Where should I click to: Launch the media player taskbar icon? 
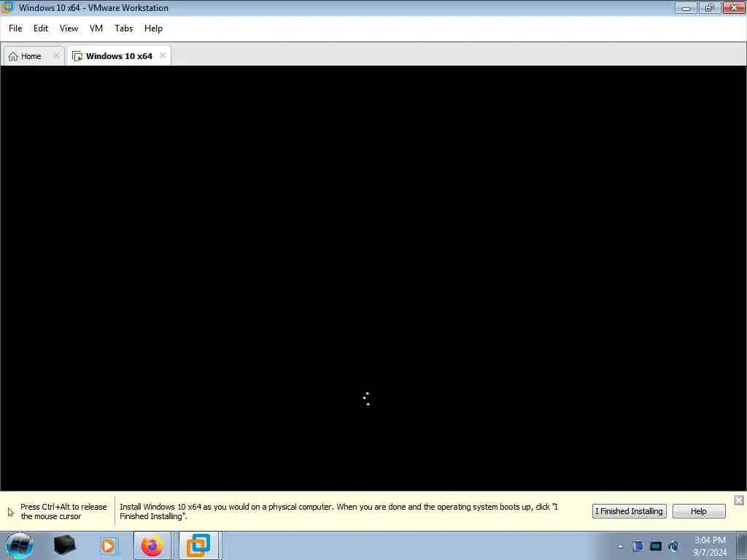tap(108, 545)
